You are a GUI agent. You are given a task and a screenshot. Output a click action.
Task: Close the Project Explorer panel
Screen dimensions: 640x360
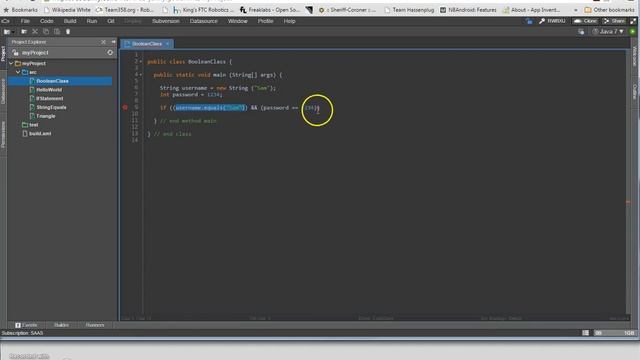103,42
